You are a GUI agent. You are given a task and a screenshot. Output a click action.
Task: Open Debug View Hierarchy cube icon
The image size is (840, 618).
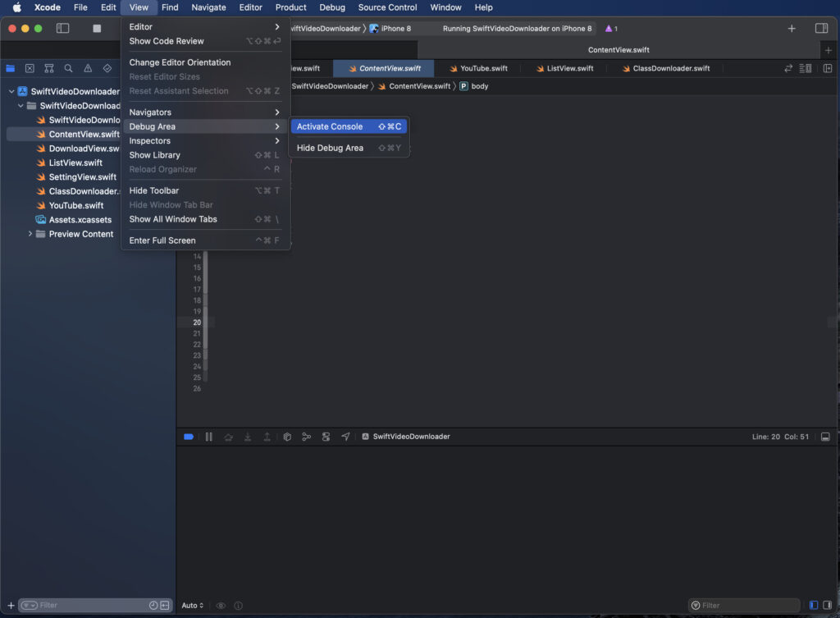287,437
